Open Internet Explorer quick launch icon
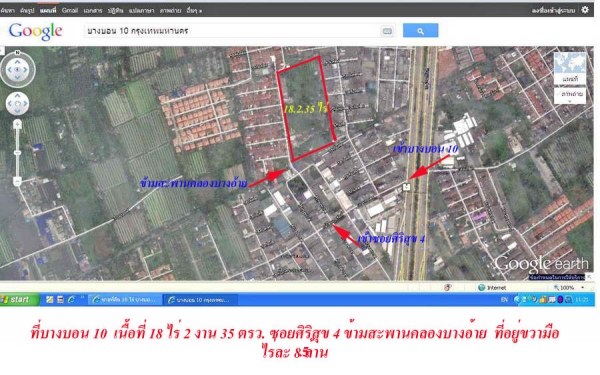The height and width of the screenshot is (375, 600). point(71,300)
